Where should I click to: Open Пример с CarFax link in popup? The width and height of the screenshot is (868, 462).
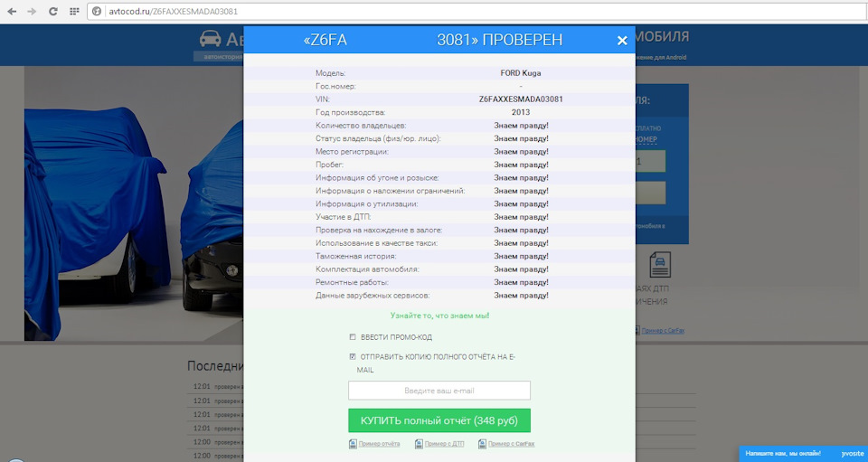pyautogui.click(x=512, y=444)
